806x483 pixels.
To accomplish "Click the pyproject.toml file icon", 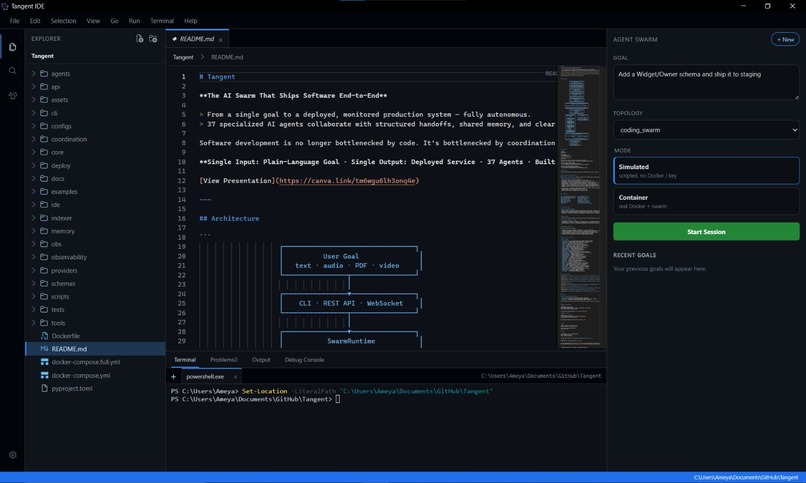I will coord(44,388).
